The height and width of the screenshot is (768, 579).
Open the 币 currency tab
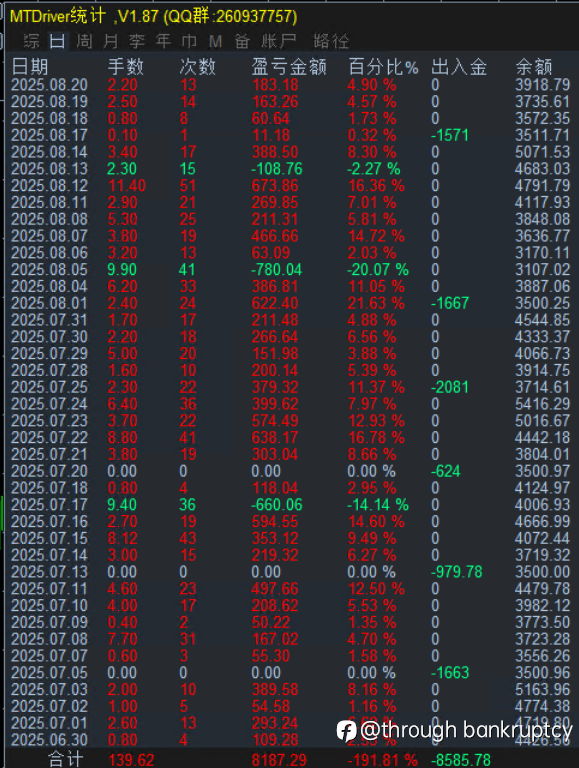coord(189,41)
